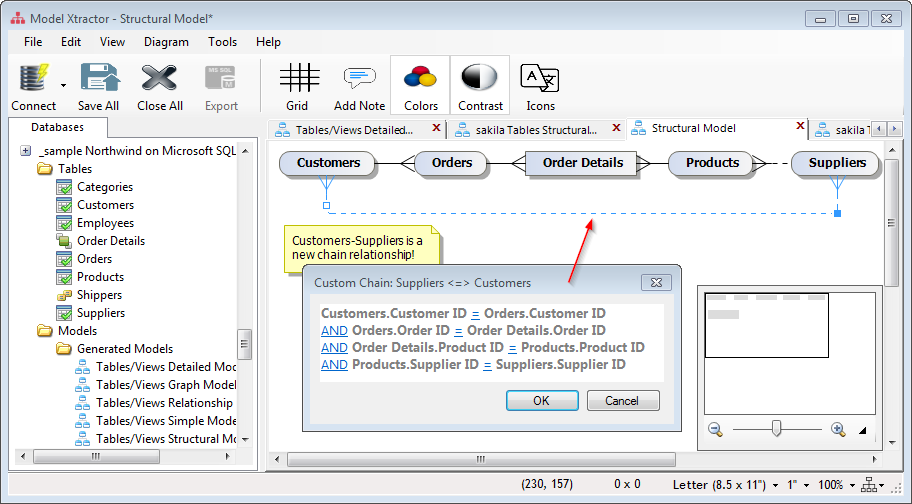Click Cancel in Custom Chain dialog
Viewport: 912px width, 504px height.
[622, 401]
